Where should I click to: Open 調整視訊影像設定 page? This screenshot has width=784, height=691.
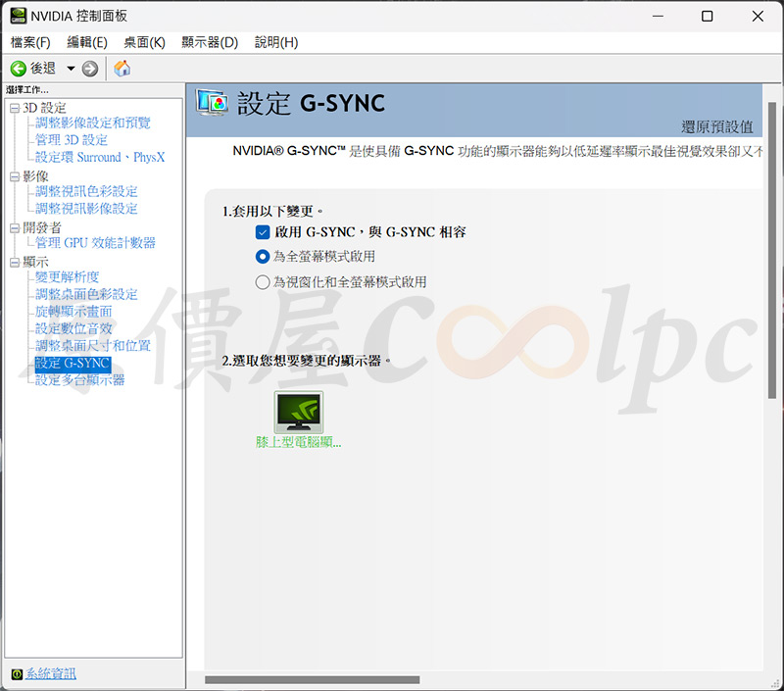(x=86, y=209)
